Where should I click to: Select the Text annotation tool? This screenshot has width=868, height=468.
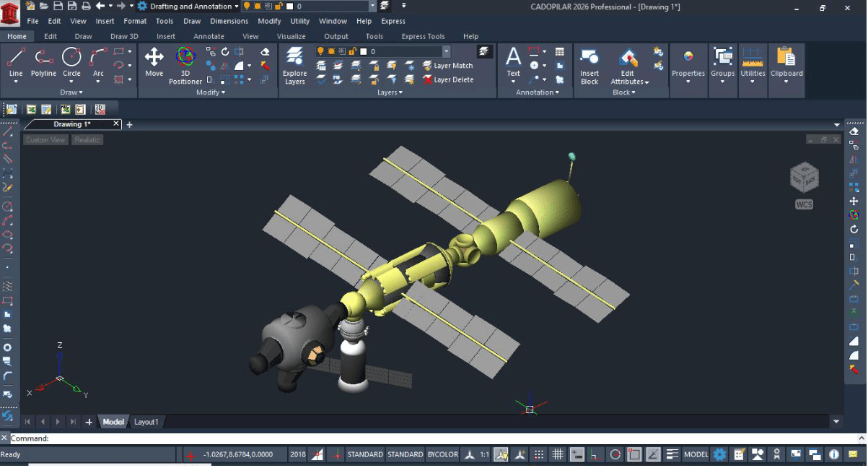(513, 62)
